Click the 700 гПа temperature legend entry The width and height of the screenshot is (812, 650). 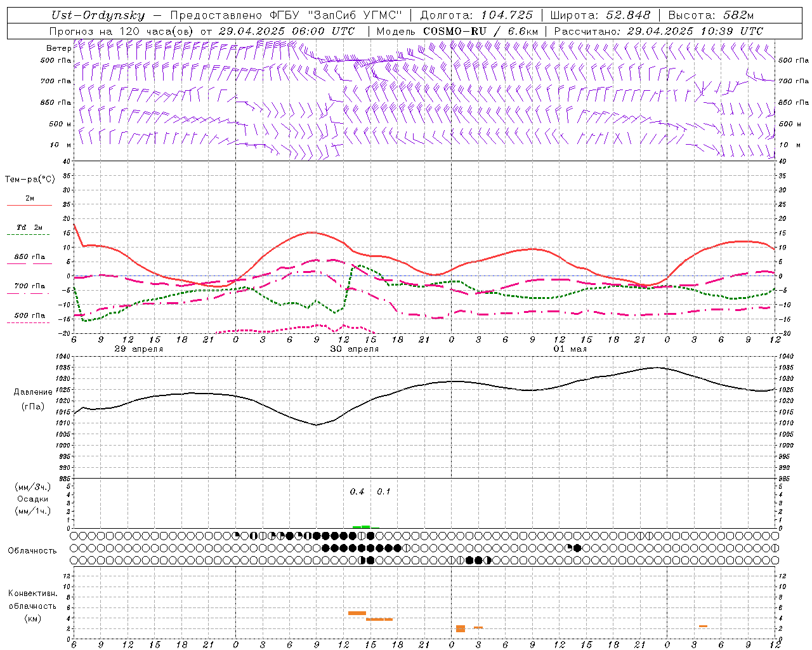coord(29,289)
